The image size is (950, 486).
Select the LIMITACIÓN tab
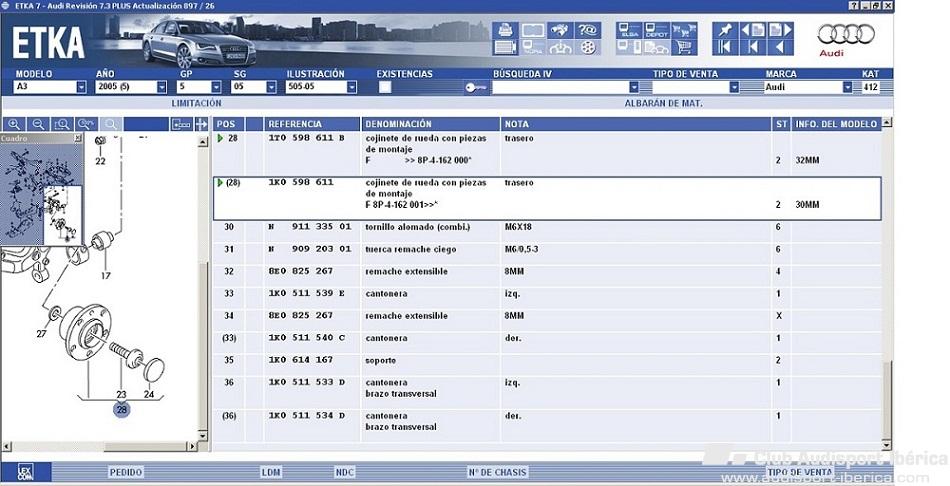[x=196, y=104]
